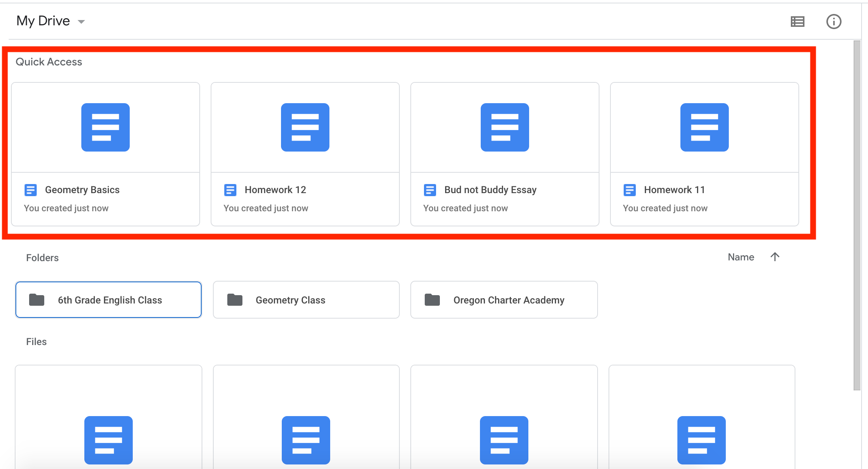This screenshot has width=868, height=469.
Task: Click small Docs icon beside Homework 11
Action: click(x=630, y=190)
